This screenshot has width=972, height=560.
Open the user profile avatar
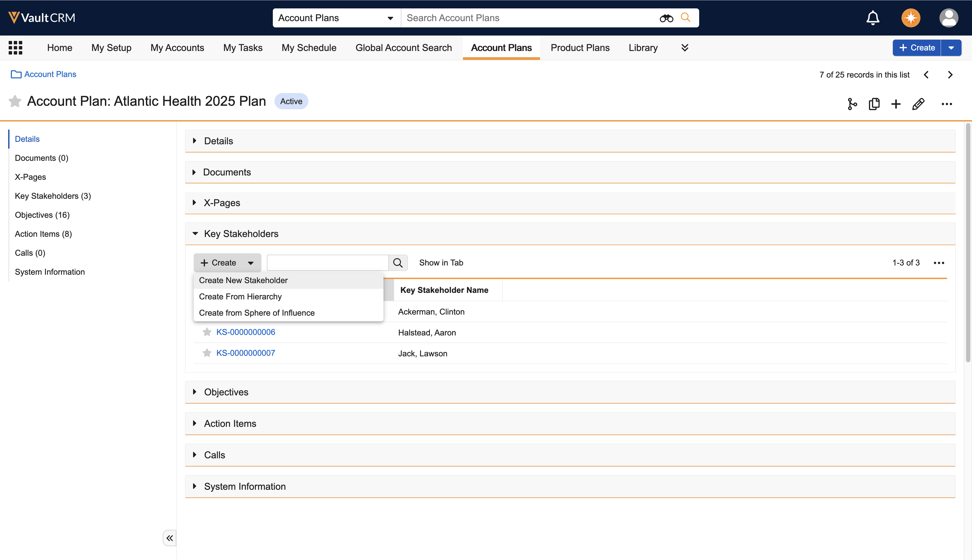948,18
